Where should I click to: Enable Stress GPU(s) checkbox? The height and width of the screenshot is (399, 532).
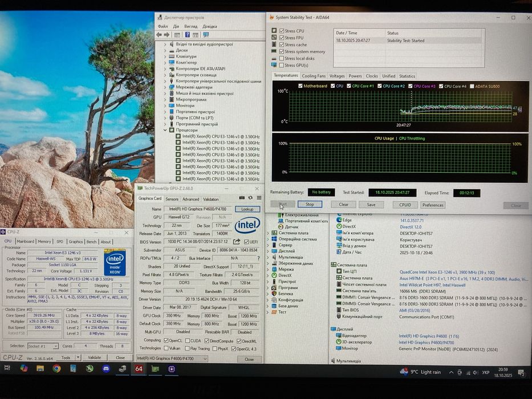point(282,65)
